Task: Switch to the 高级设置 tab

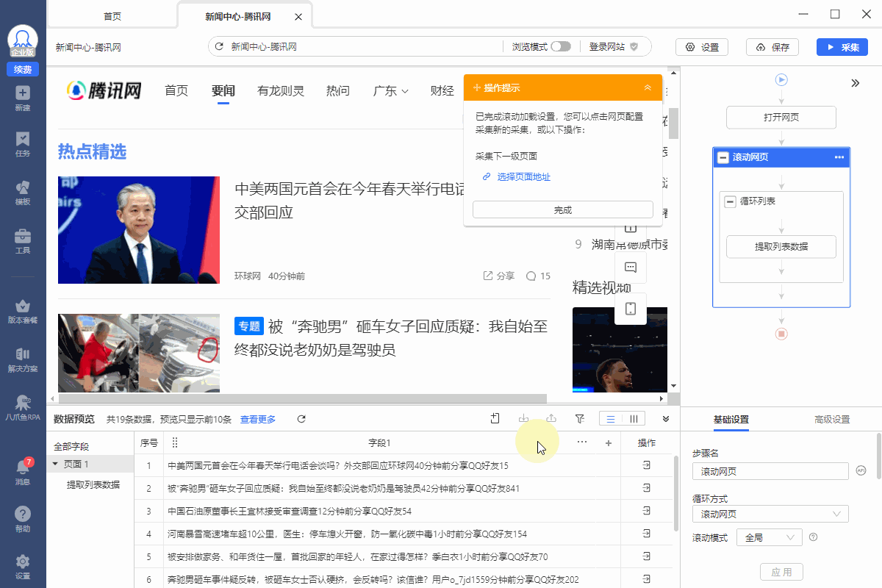Action: pyautogui.click(x=832, y=420)
